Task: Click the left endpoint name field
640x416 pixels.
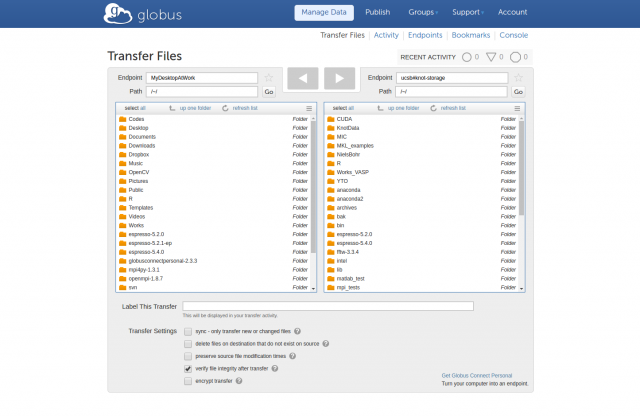Action: tap(202, 78)
